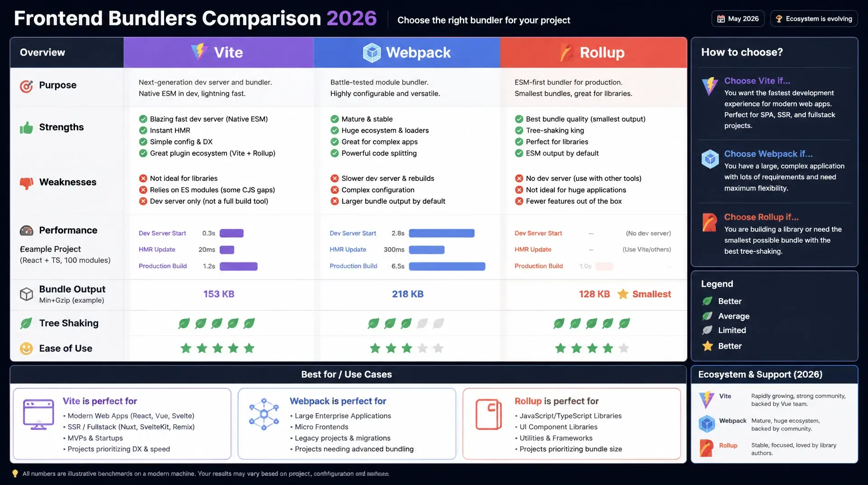Click UI Component Libraries in Rollup use cases
Image resolution: width=868 pixels, height=485 pixels.
(x=558, y=427)
